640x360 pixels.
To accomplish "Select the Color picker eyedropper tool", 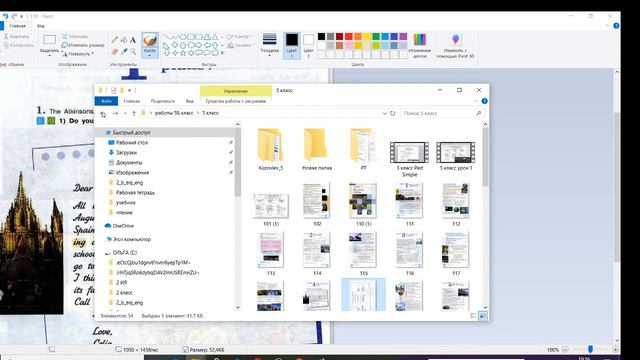I will (x=124, y=51).
